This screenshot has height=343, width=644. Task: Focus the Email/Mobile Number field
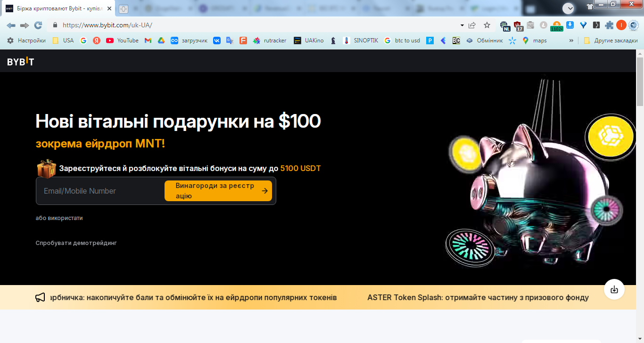[100, 191]
